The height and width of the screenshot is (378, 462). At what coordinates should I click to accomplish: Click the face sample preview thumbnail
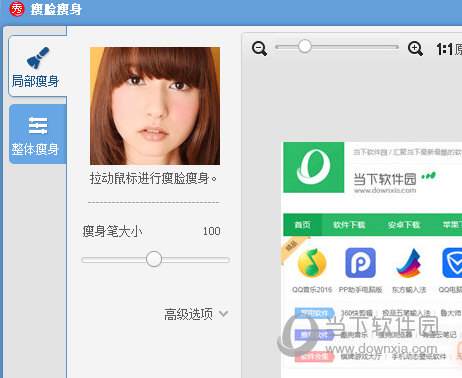pos(155,106)
